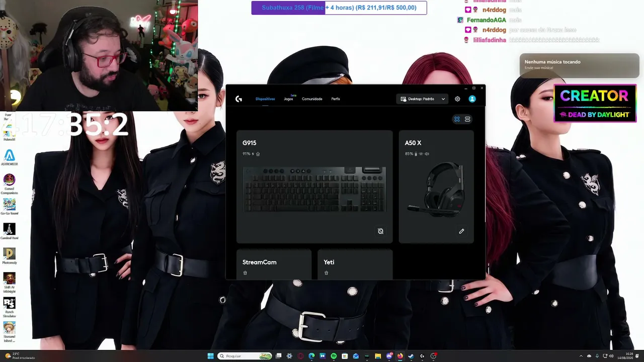Expand the Desktop: Padrão profile dropdown

click(423, 99)
